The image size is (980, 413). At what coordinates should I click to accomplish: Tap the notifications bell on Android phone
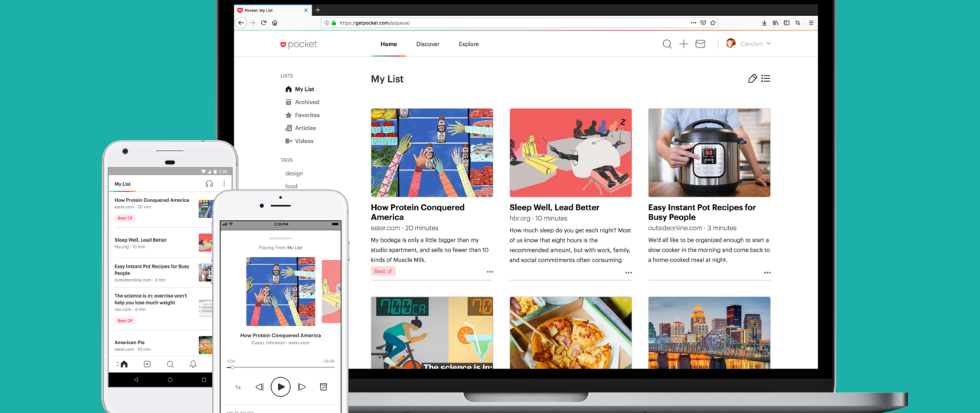[193, 365]
